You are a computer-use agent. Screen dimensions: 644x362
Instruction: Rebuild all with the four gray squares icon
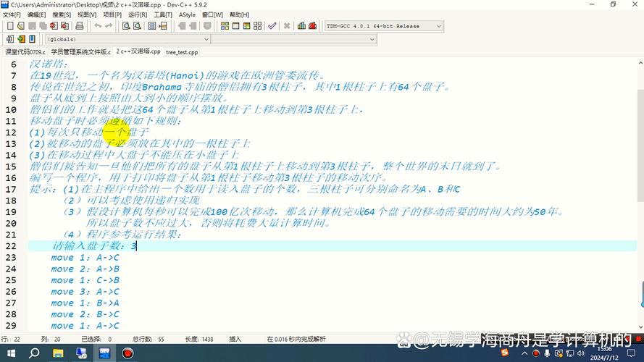coord(257,26)
